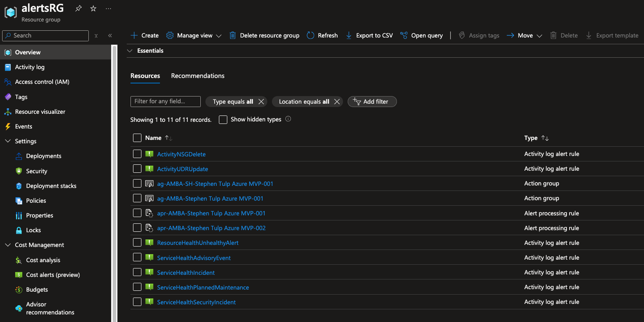The width and height of the screenshot is (644, 322).
Task: Click the Add filter button
Action: pos(372,102)
